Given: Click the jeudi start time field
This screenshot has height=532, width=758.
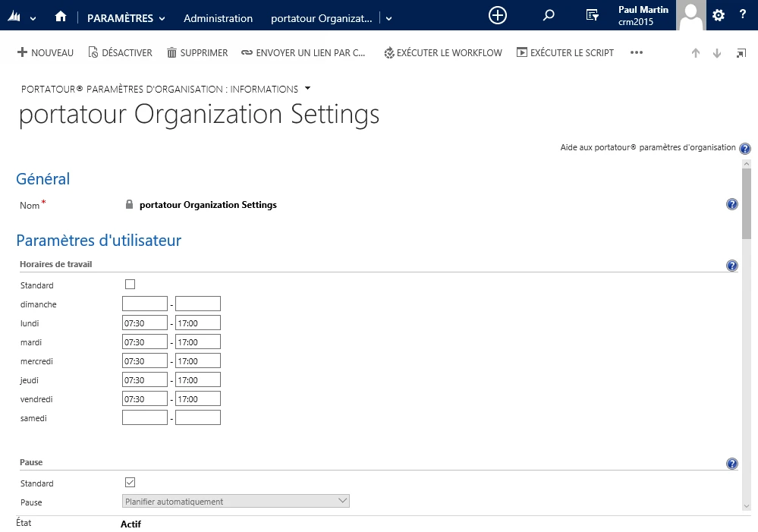Looking at the screenshot, I should point(144,379).
